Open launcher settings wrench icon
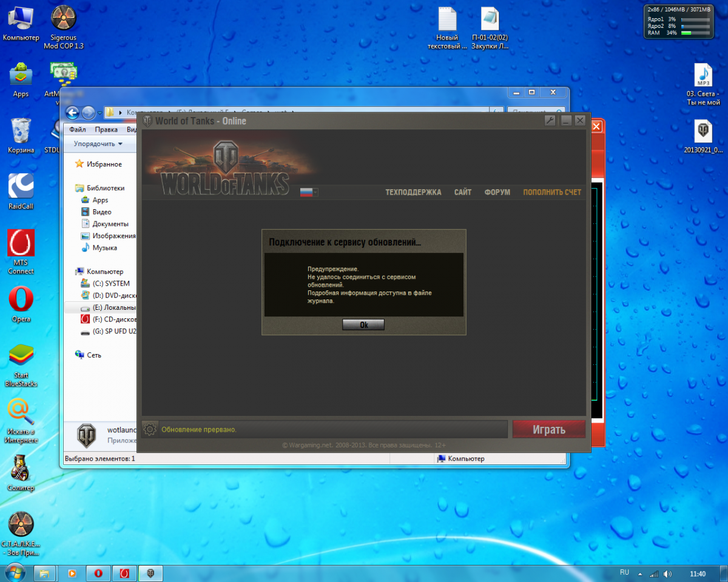 coord(550,121)
